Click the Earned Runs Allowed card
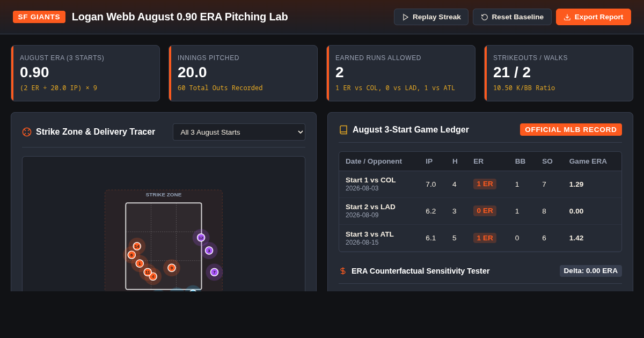 click(401, 74)
